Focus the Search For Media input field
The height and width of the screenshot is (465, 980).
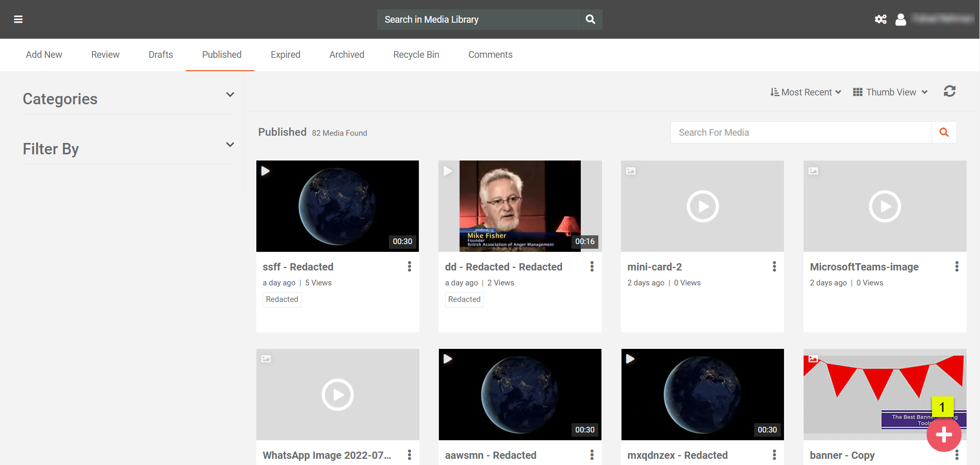pos(801,133)
